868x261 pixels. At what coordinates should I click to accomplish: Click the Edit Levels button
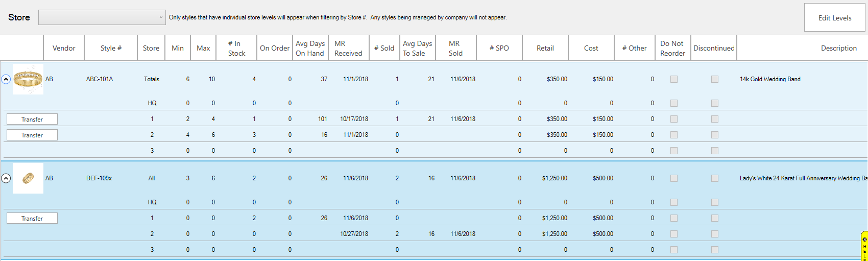(x=834, y=18)
